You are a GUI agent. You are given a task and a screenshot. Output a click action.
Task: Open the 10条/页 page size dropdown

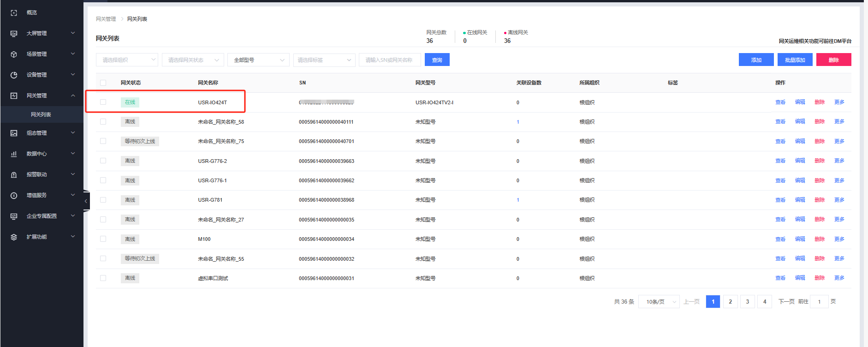(659, 302)
